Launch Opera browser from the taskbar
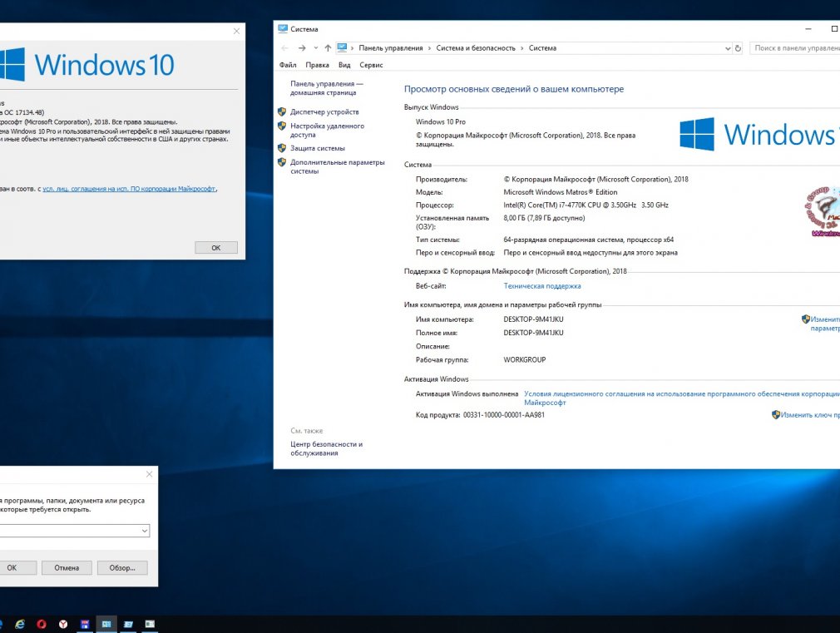 [x=42, y=624]
